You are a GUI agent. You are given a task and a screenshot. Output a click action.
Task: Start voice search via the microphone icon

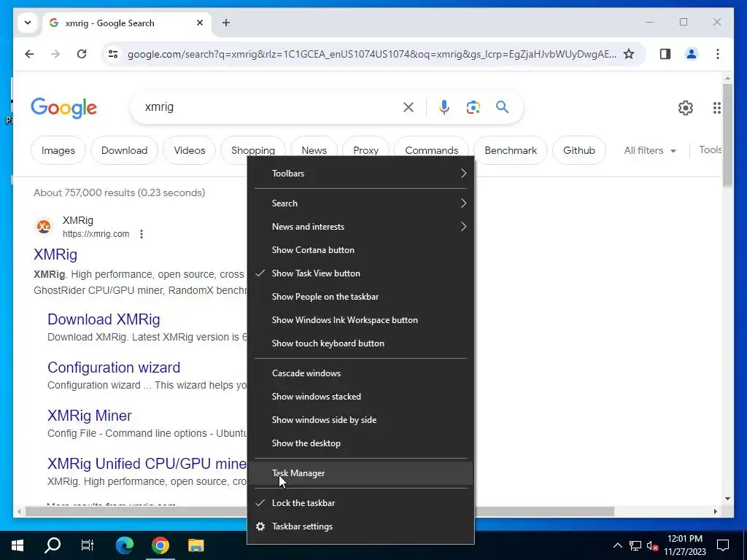(x=444, y=107)
